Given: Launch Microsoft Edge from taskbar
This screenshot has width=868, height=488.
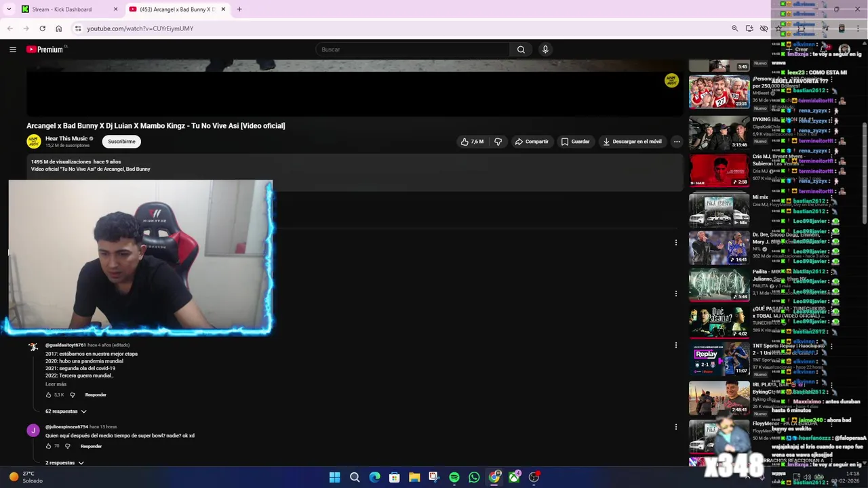Looking at the screenshot, I should click(374, 477).
